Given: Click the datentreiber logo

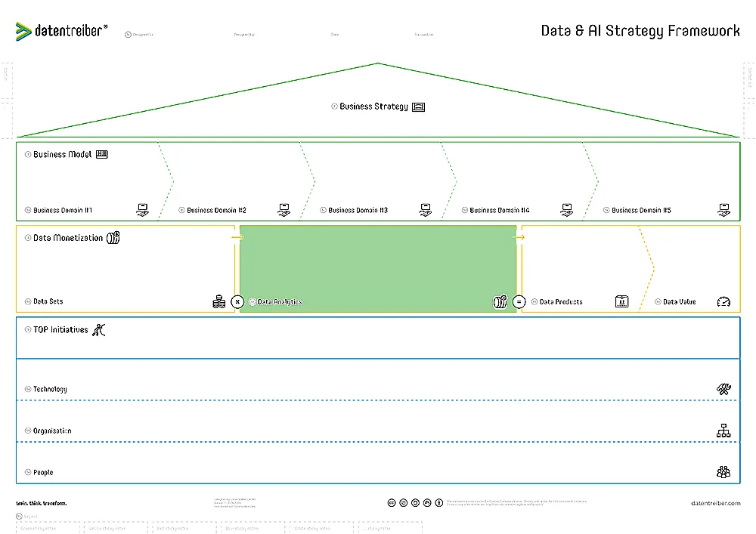Looking at the screenshot, I should (x=62, y=31).
